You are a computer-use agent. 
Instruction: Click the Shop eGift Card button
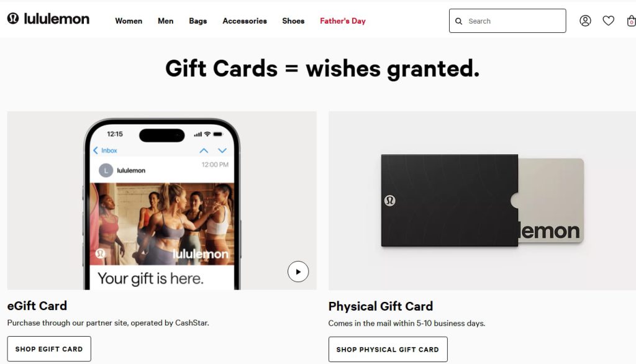click(x=49, y=349)
